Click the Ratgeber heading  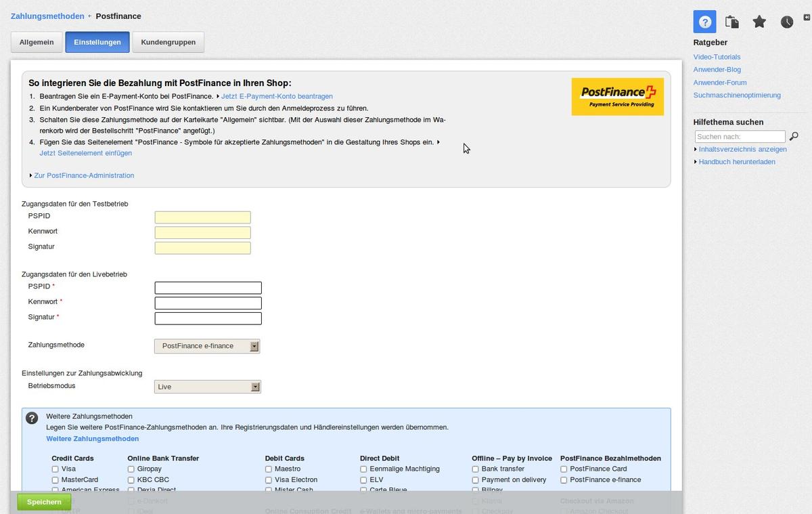[x=710, y=43]
